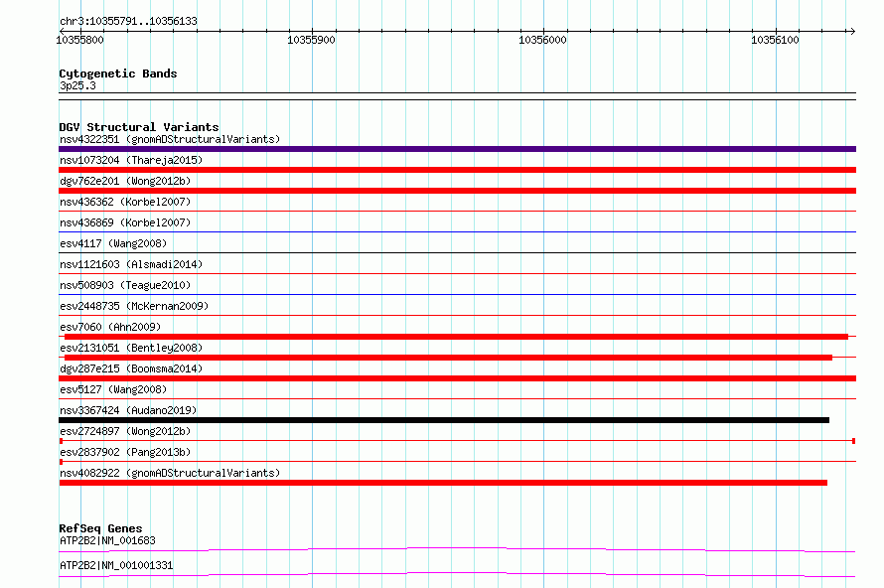
Task: Click the black nsv3367424 variant bar
Action: pyautogui.click(x=444, y=420)
